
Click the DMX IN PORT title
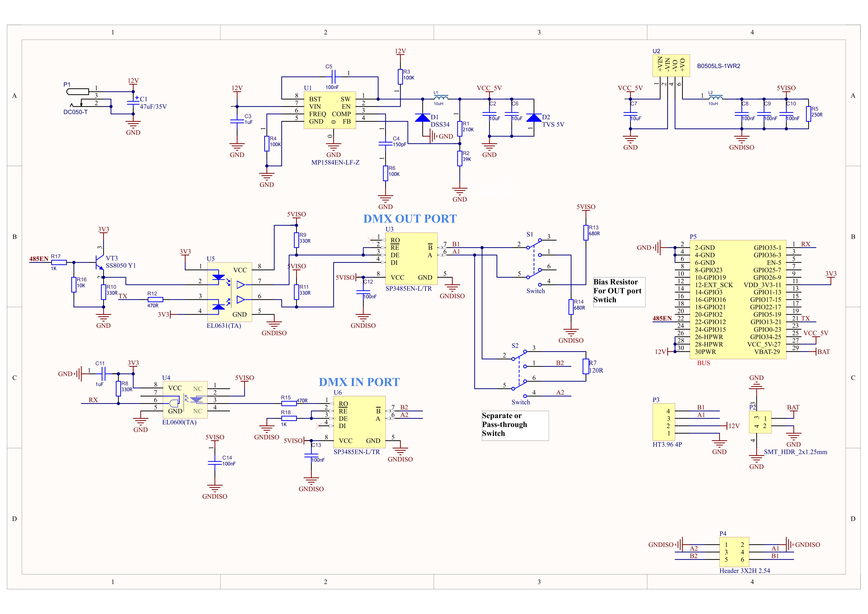pyautogui.click(x=359, y=382)
